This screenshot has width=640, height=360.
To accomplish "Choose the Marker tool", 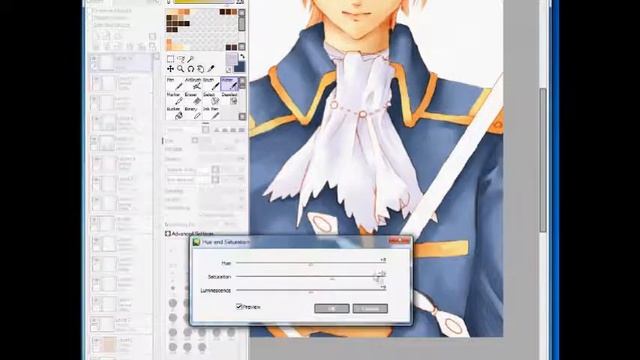I will 175,98.
